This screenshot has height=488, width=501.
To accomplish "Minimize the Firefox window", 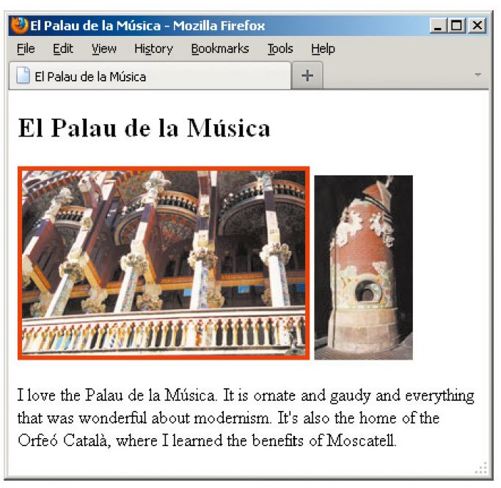I will tap(438, 26).
